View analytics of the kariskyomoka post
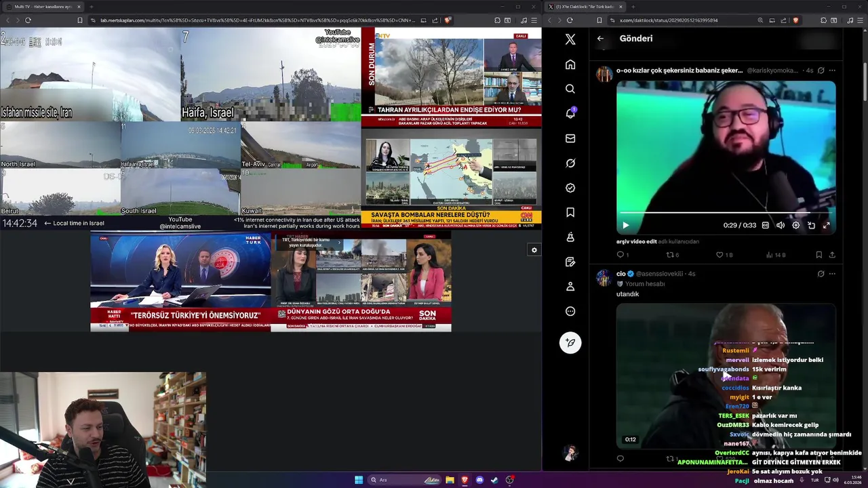Image resolution: width=868 pixels, height=488 pixels. [775, 255]
